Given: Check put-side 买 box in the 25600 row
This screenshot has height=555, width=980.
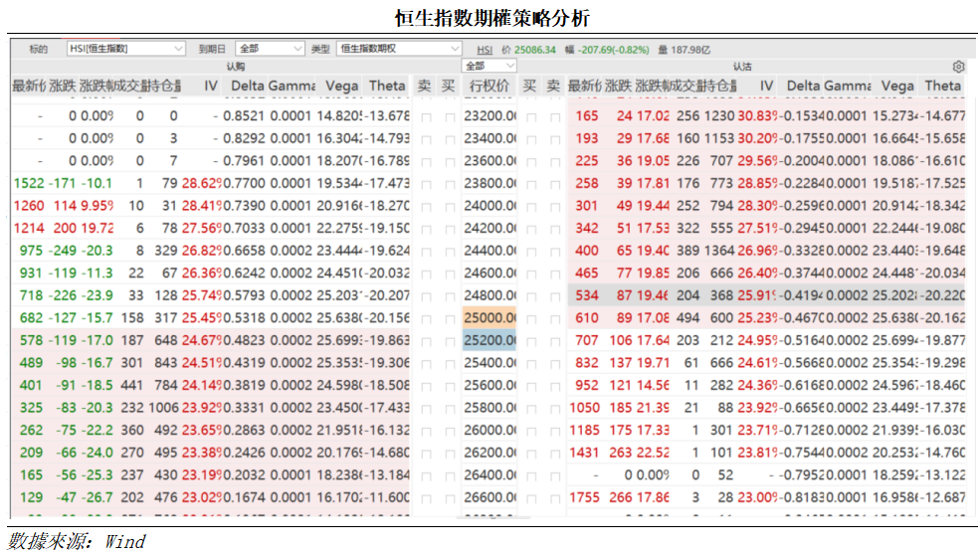Looking at the screenshot, I should pos(530,387).
